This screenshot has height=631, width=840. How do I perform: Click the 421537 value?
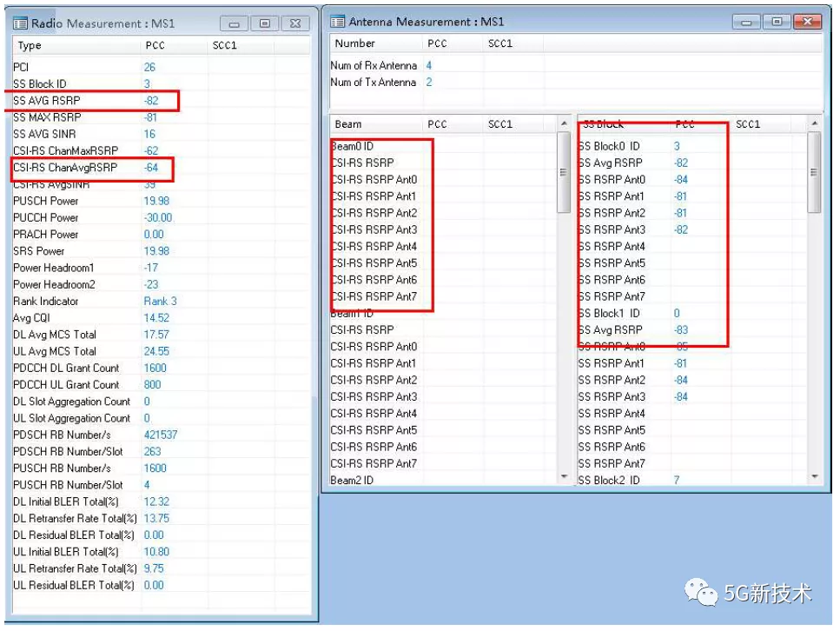click(x=160, y=435)
